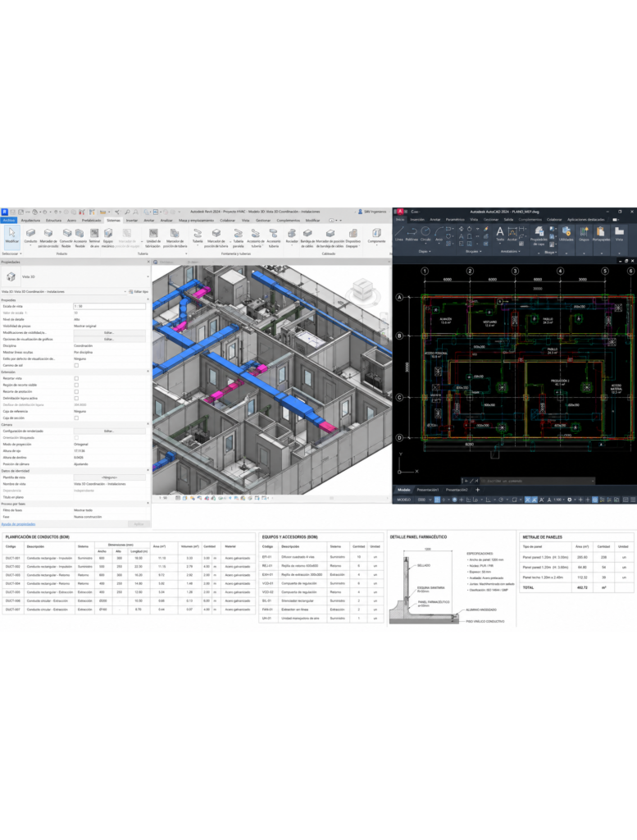Viewport: 637px width, 840px height.
Task: Collapse the Datos de identidad group
Action: (148, 470)
